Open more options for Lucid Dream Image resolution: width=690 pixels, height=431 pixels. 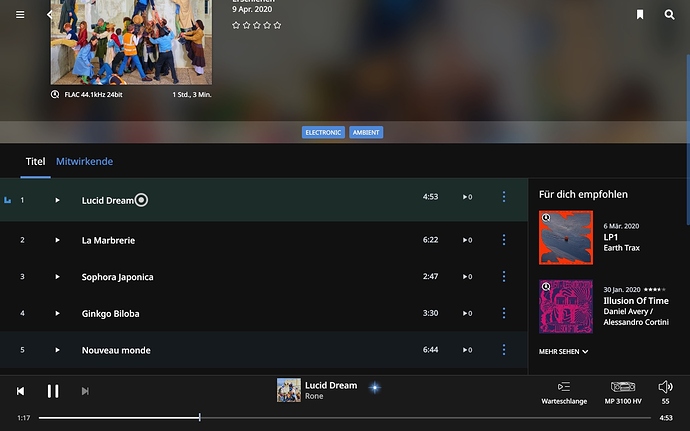pos(504,197)
